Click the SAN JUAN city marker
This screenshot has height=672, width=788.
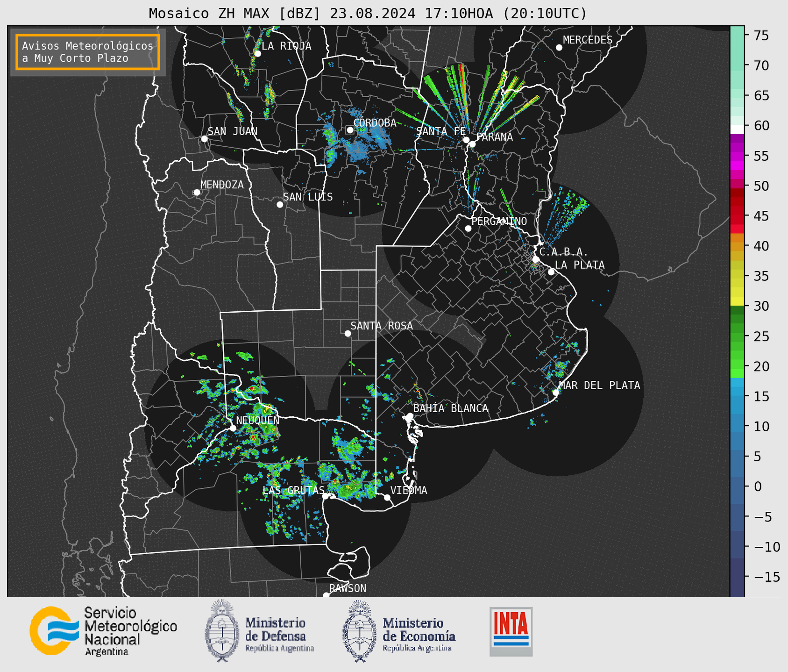pyautogui.click(x=204, y=139)
